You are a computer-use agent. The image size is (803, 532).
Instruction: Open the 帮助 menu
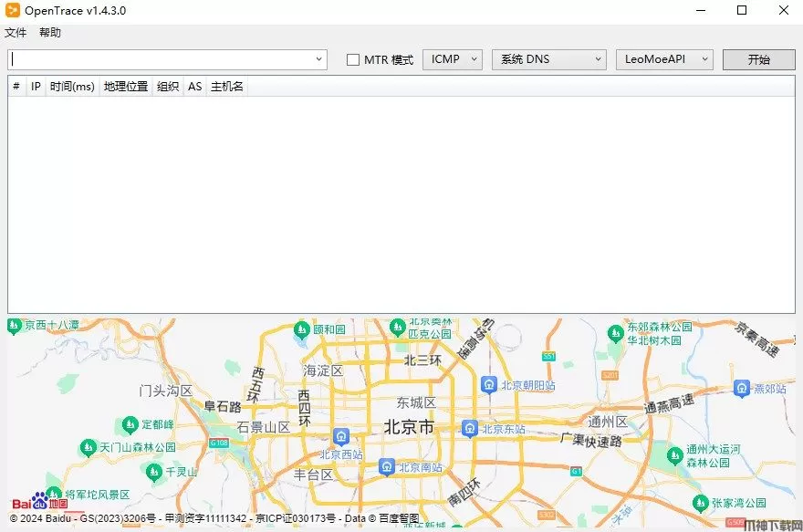click(50, 33)
